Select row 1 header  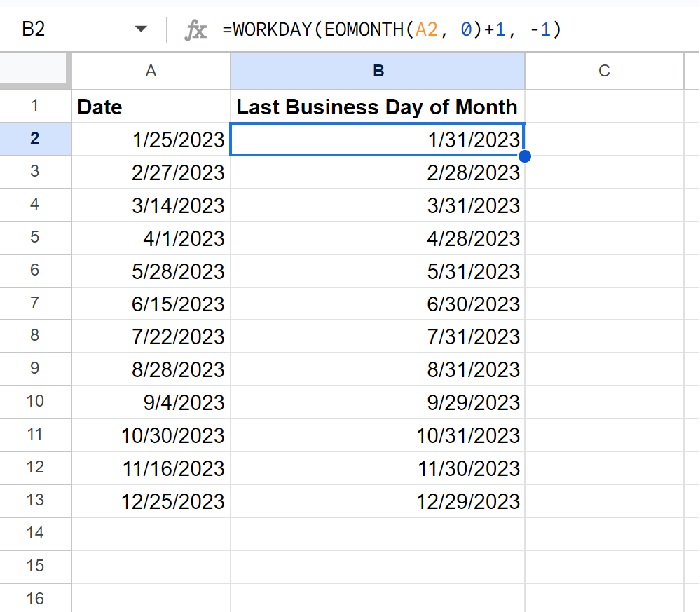click(35, 107)
